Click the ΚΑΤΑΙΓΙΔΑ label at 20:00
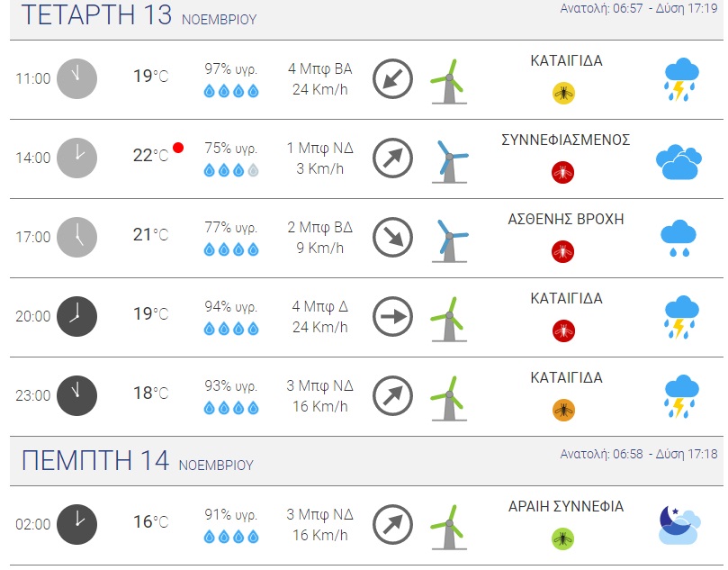 tap(566, 298)
